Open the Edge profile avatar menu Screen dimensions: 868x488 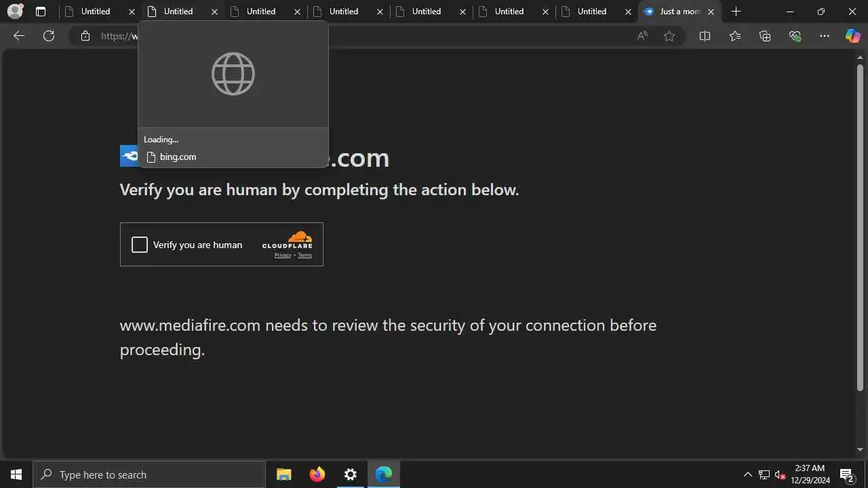(x=15, y=12)
